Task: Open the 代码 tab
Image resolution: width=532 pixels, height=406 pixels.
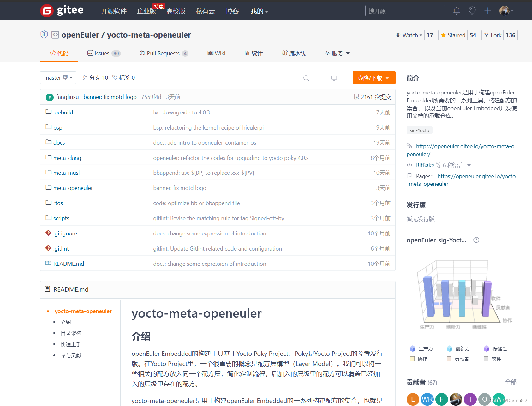Action: tap(59, 53)
